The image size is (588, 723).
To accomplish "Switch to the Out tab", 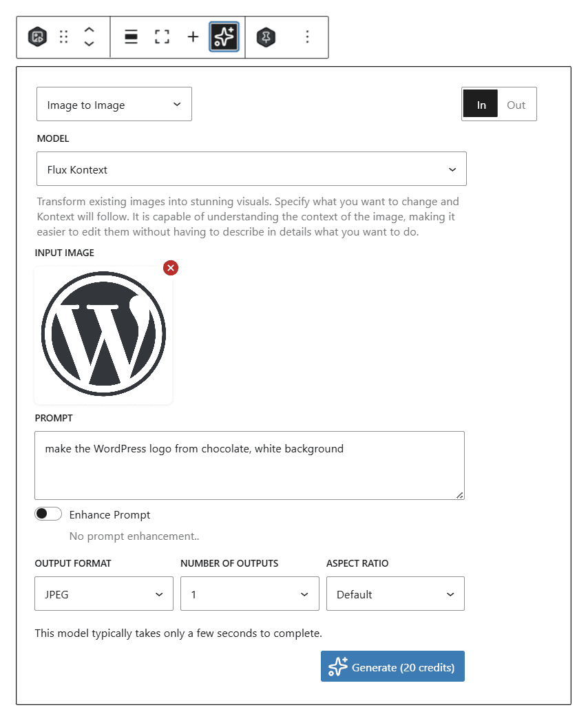I will pos(516,105).
